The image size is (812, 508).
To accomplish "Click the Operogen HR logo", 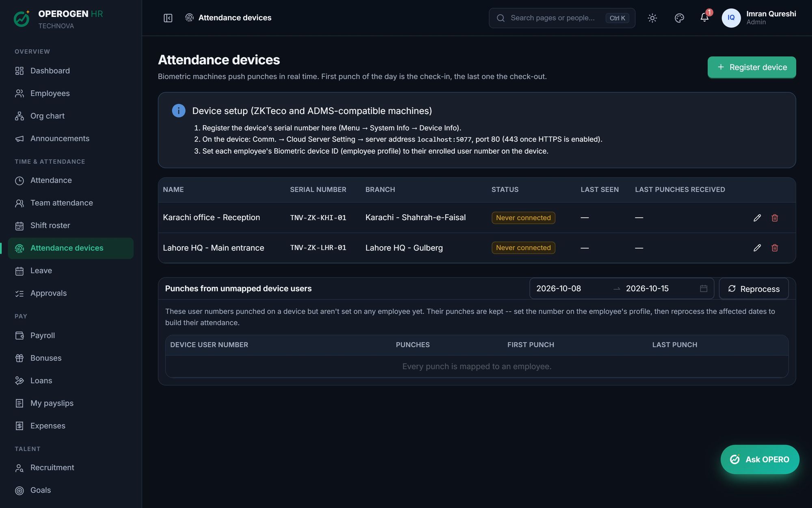I will pyautogui.click(x=22, y=18).
